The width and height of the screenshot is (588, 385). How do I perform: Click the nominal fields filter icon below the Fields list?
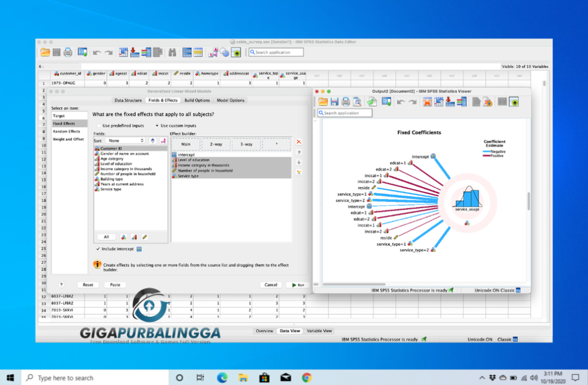[x=123, y=237]
